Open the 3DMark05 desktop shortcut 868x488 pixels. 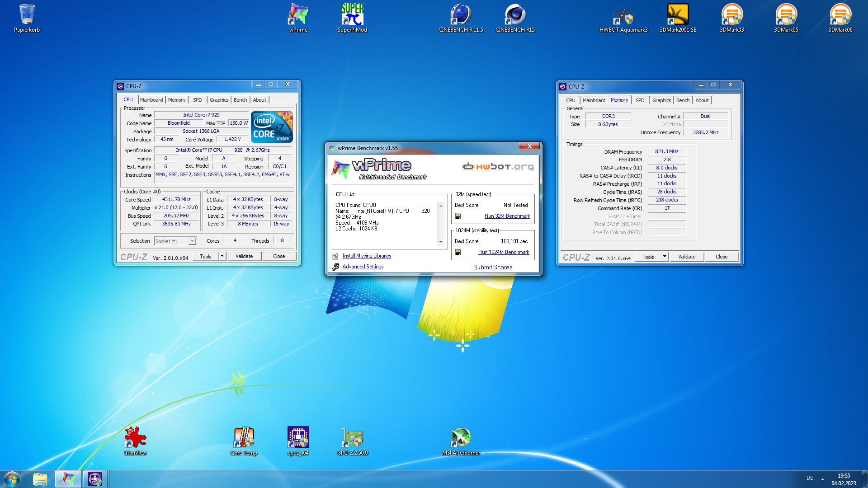pos(786,18)
